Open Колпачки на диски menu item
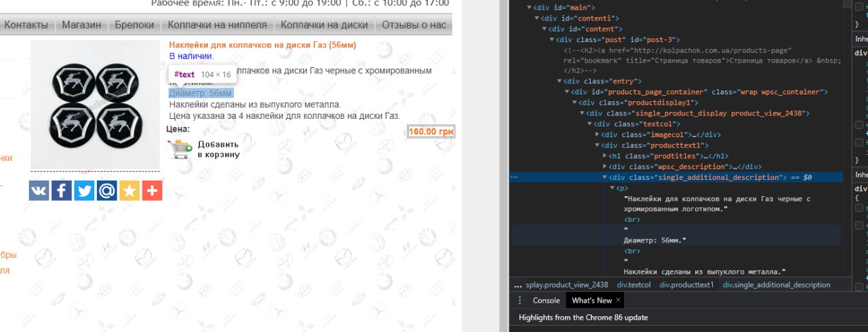This screenshot has width=868, height=332. pyautogui.click(x=324, y=25)
